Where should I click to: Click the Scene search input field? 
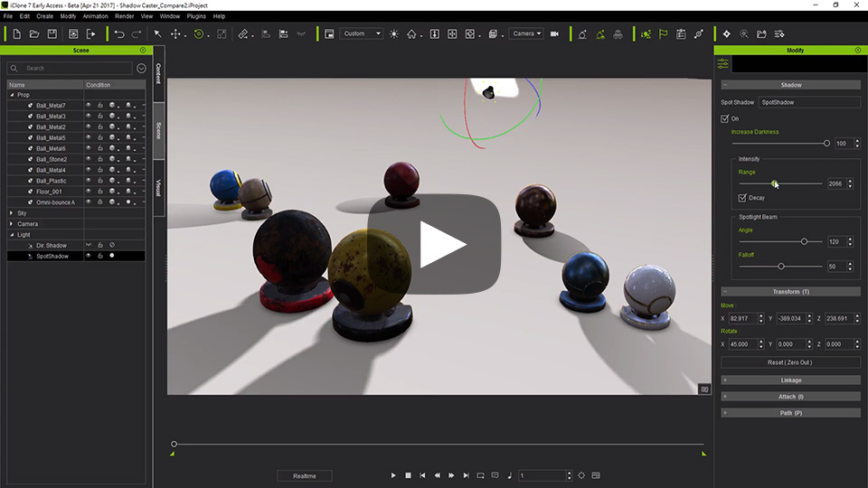coord(78,68)
